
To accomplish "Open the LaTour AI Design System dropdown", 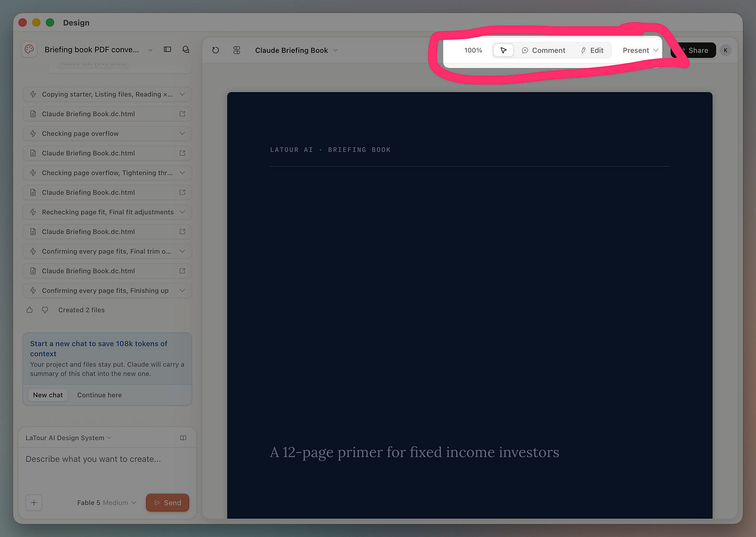I will tap(69, 438).
